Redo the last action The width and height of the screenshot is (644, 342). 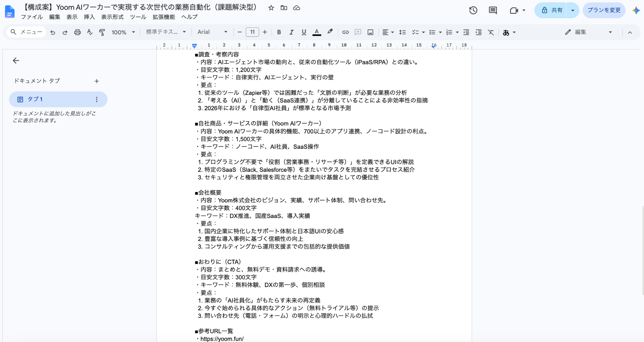point(65,32)
